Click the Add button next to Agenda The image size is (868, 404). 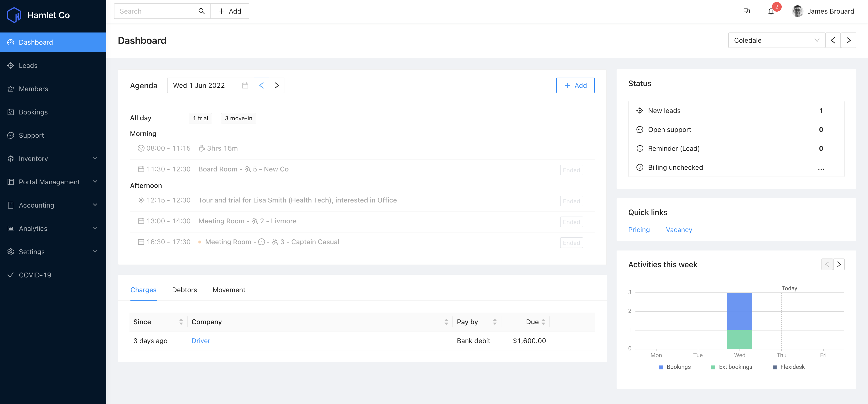coord(575,85)
